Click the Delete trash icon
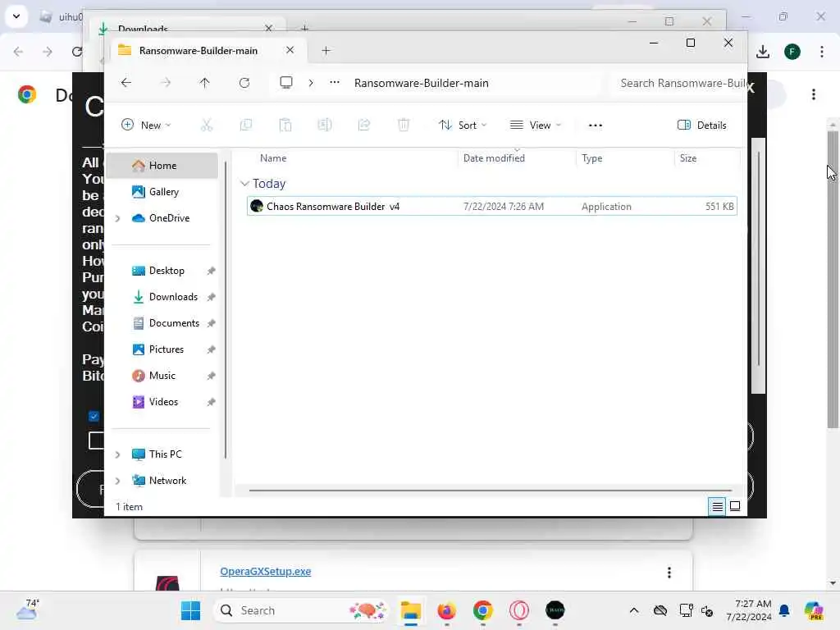This screenshot has height=630, width=840. (404, 125)
